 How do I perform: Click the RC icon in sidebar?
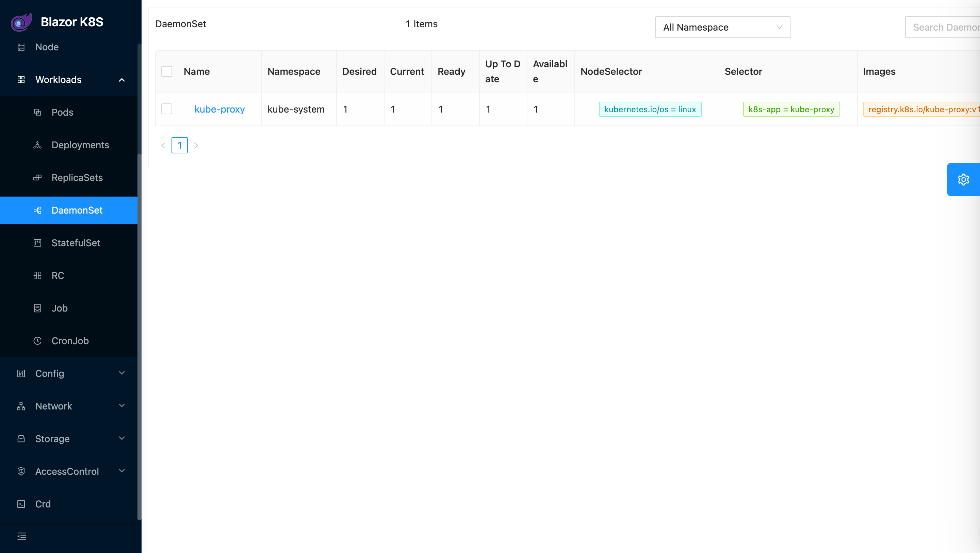[x=37, y=276]
